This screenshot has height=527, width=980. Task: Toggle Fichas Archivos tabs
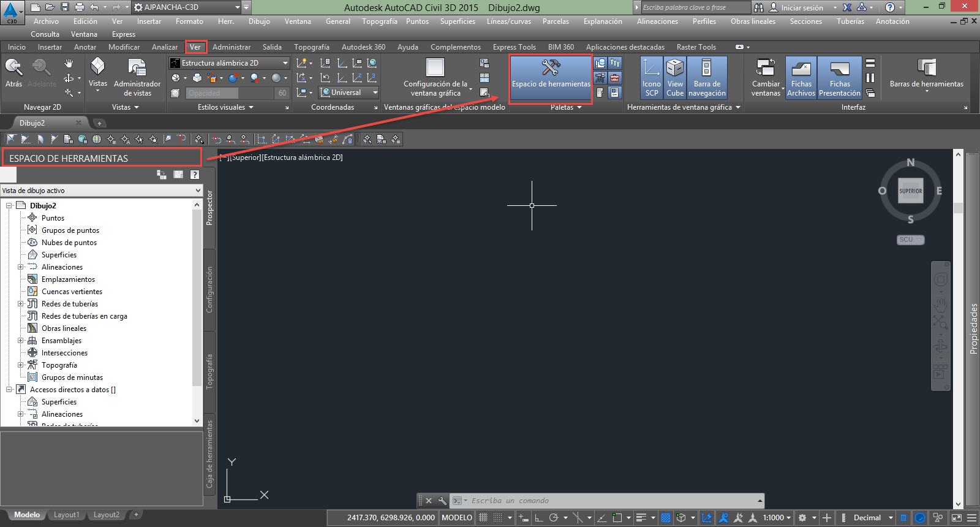click(801, 77)
